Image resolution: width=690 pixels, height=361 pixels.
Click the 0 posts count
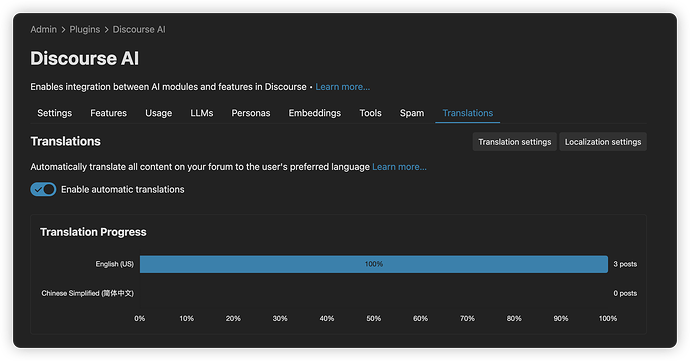pos(625,293)
